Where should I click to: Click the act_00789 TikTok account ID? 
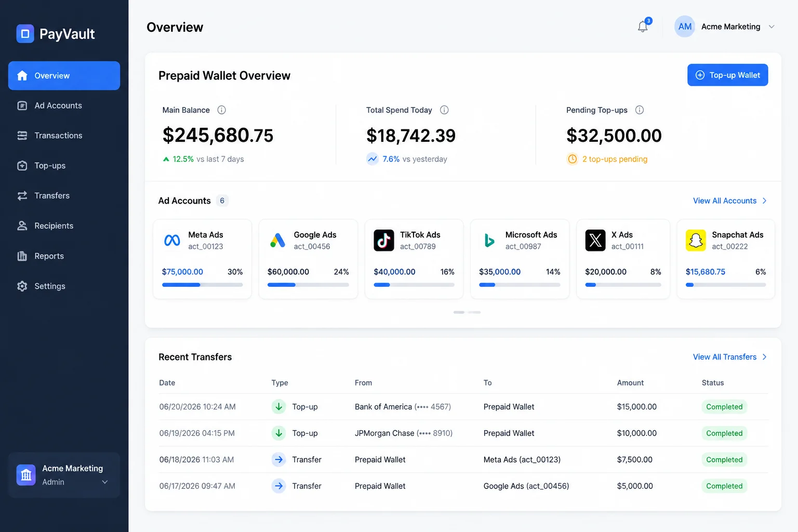pyautogui.click(x=418, y=247)
